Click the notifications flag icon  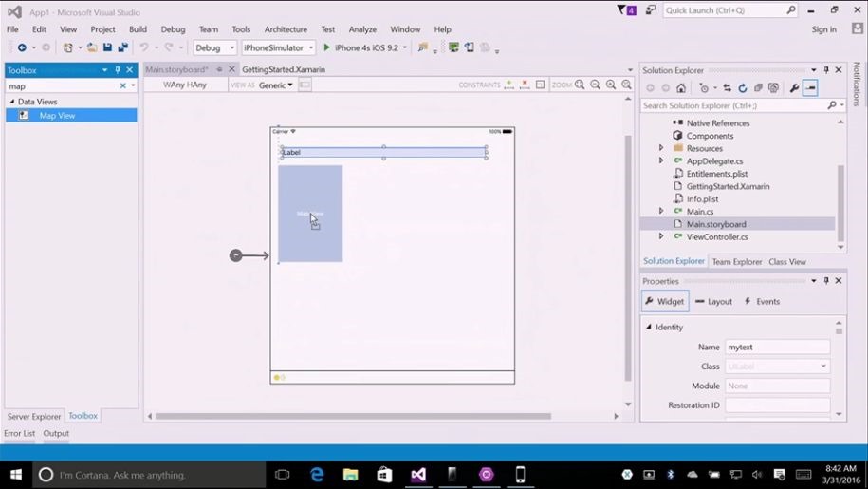(x=627, y=9)
